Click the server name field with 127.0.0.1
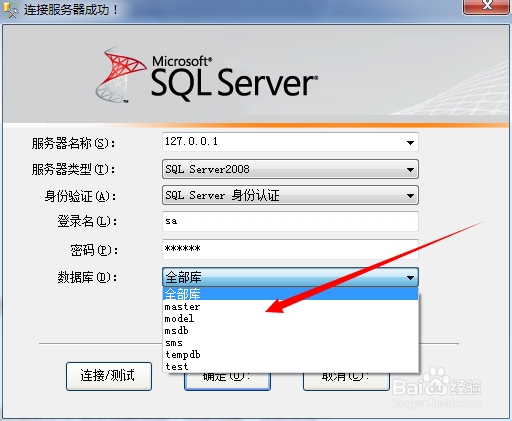The width and height of the screenshot is (512, 421). pos(290,142)
